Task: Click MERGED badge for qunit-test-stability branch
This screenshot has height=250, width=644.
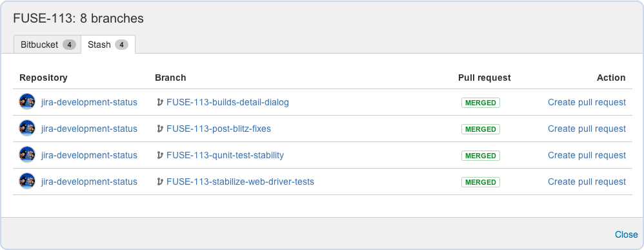Action: coord(481,156)
